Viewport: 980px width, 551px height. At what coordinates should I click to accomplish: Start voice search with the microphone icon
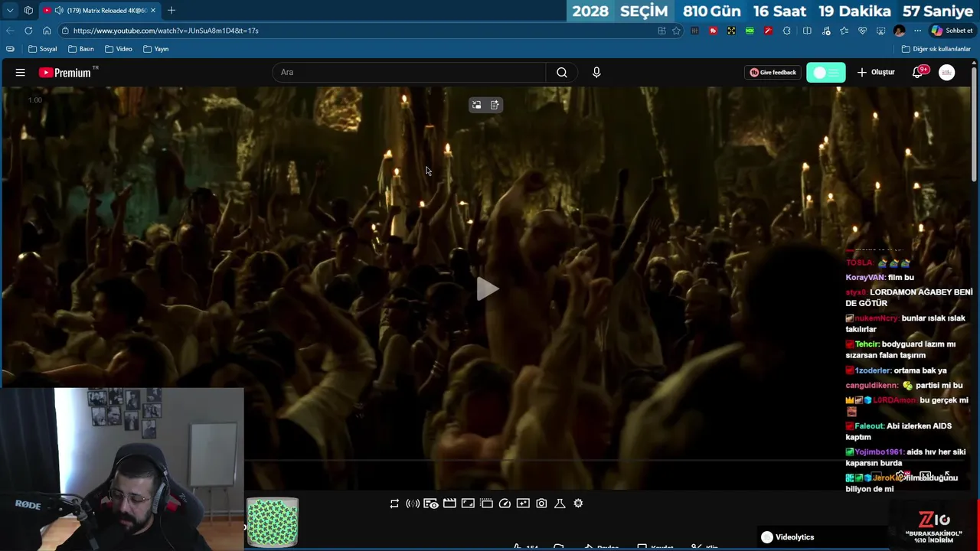point(596,72)
